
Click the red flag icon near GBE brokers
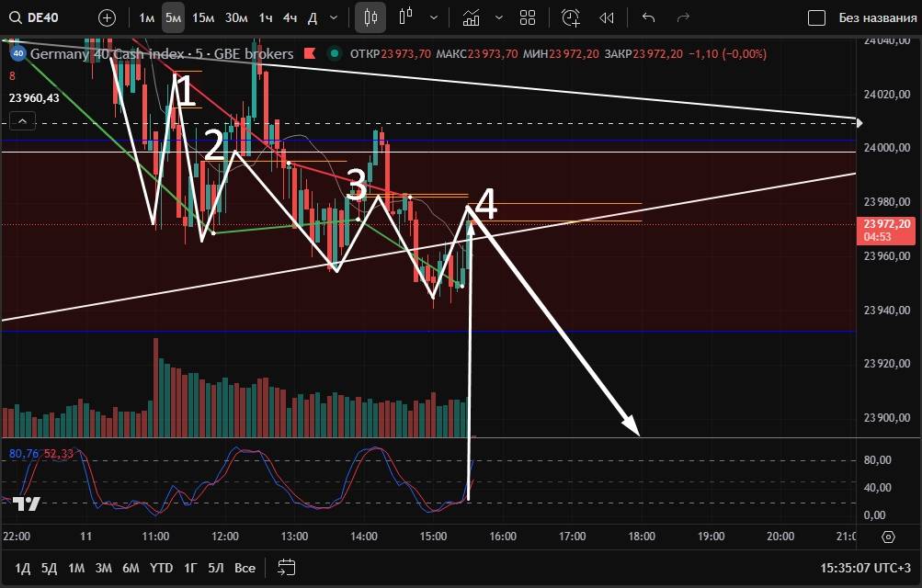pyautogui.click(x=311, y=54)
